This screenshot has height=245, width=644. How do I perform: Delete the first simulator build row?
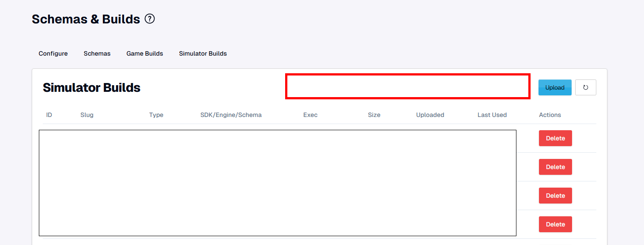(555, 138)
